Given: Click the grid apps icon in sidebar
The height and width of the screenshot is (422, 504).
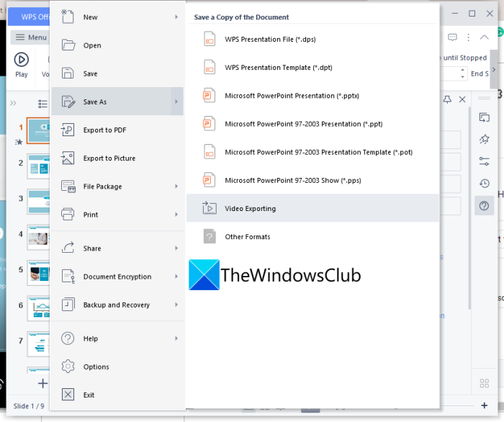Looking at the screenshot, I should [485, 383].
